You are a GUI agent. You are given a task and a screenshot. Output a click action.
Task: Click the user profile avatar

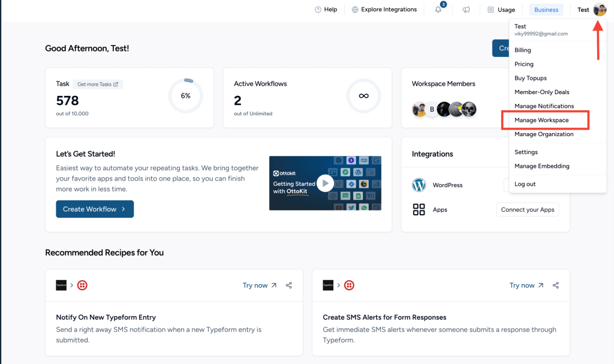click(x=600, y=10)
